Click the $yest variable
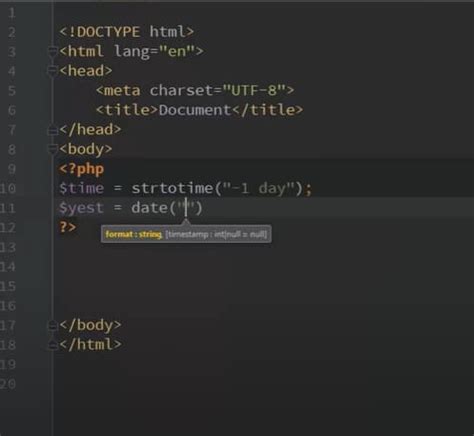This screenshot has width=474, height=436. point(81,208)
